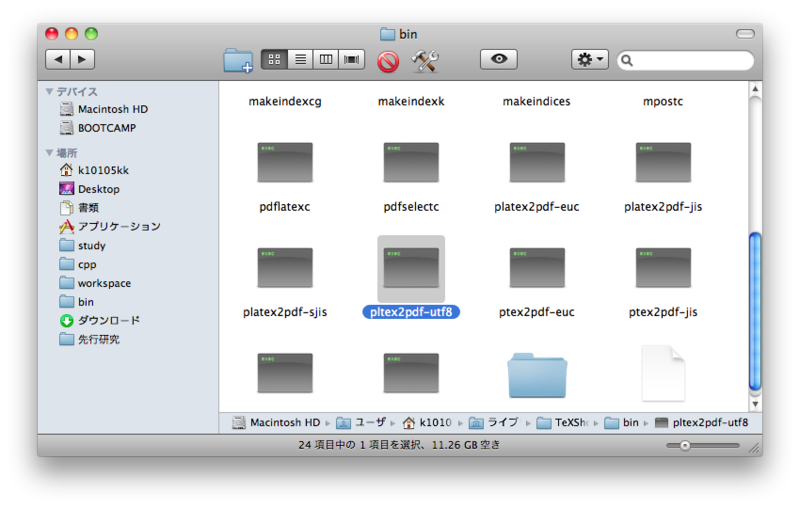Click the makeindexcg file name
800x508 pixels.
pos(285,101)
